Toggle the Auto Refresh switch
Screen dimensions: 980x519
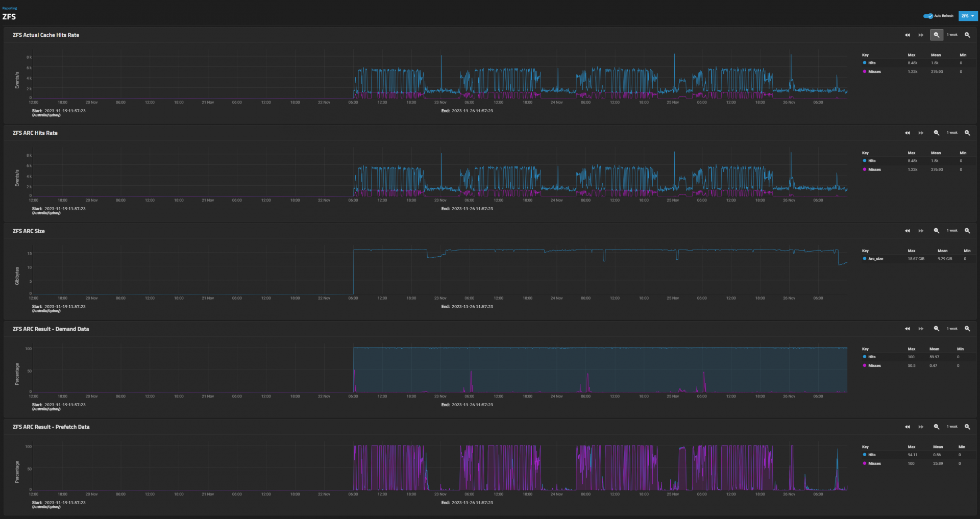coord(928,16)
